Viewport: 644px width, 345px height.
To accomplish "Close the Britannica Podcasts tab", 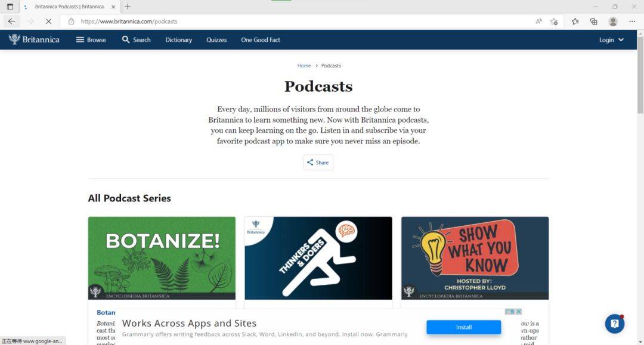I will 113,7.
